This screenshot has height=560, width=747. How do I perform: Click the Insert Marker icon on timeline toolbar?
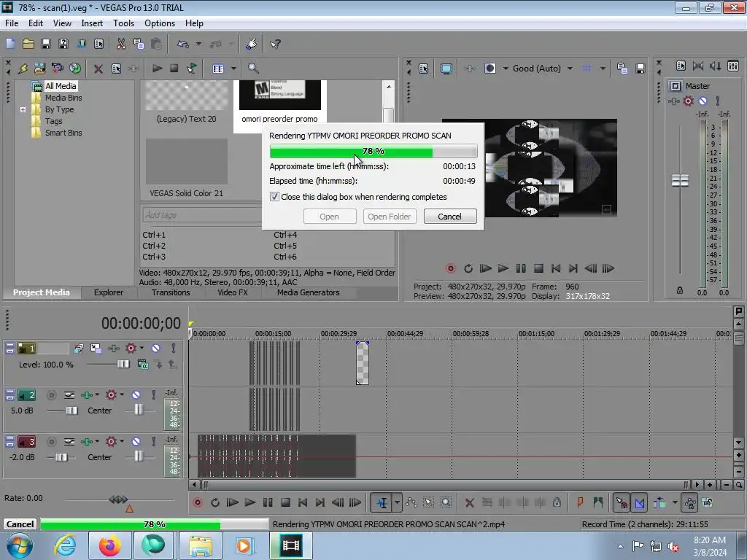point(580,502)
